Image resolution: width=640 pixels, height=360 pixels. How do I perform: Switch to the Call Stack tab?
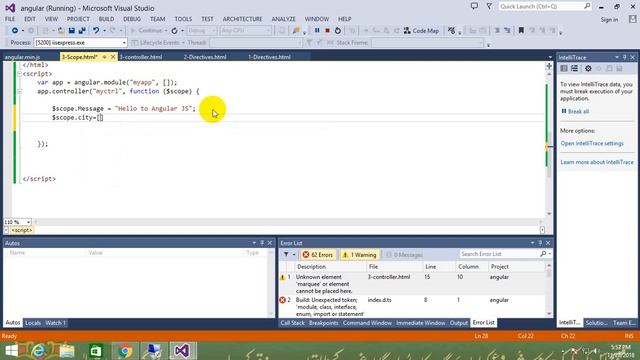[292, 323]
